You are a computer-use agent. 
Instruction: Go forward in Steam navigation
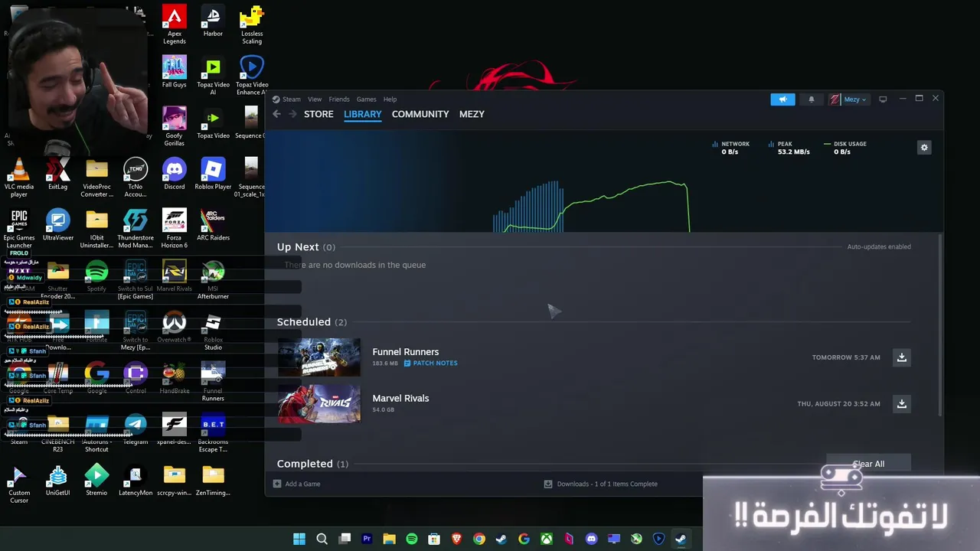click(292, 114)
